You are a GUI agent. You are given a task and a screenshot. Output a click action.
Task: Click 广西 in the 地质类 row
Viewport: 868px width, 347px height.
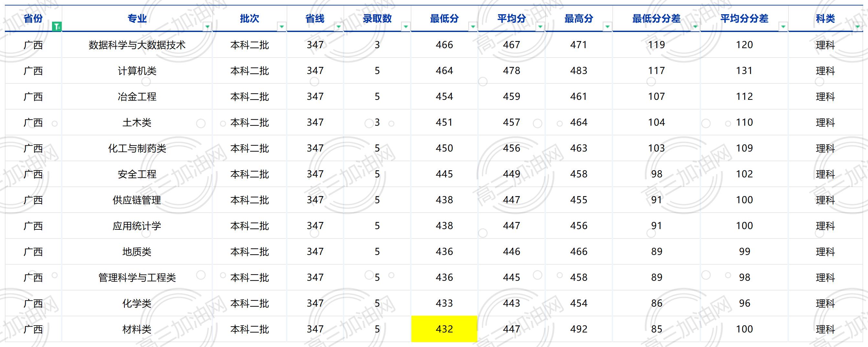(33, 251)
